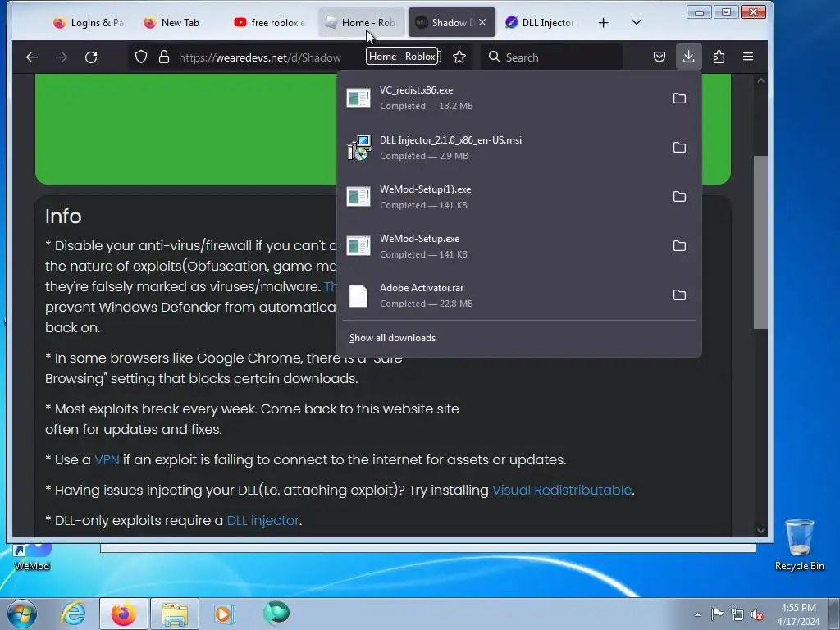Open the green round taskbar app
Image resolution: width=840 pixels, height=630 pixels.
[x=276, y=613]
